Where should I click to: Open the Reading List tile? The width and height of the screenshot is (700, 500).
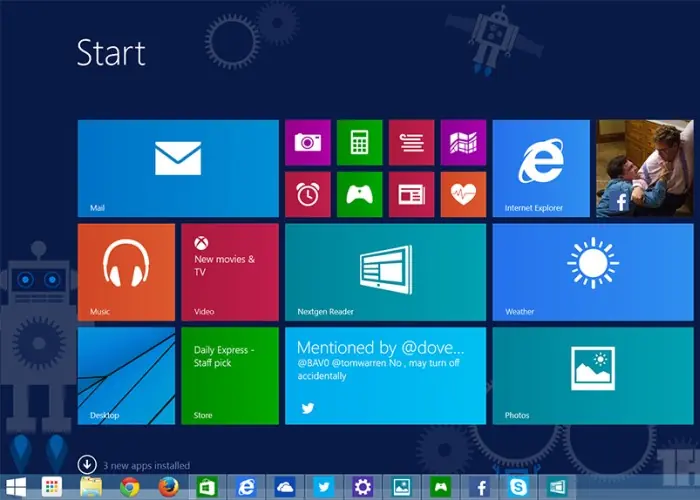tap(412, 142)
